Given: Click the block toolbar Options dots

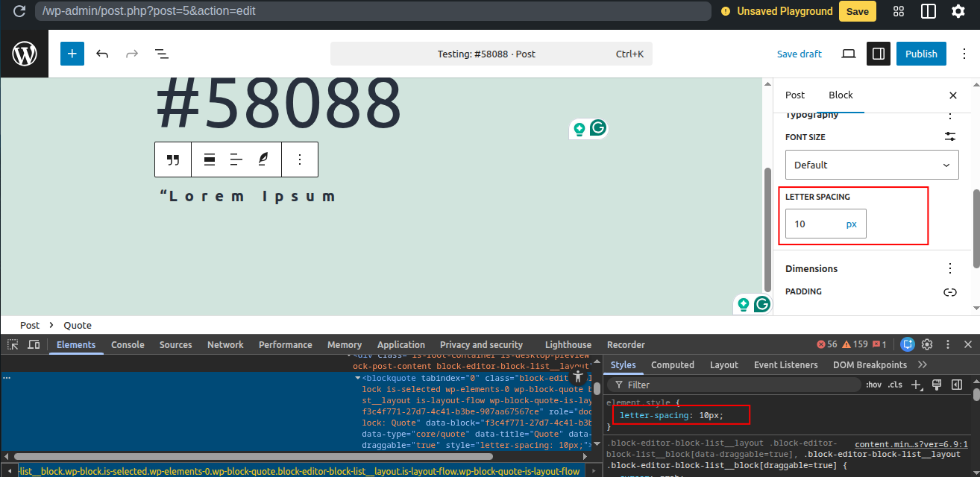Looking at the screenshot, I should pos(300,159).
